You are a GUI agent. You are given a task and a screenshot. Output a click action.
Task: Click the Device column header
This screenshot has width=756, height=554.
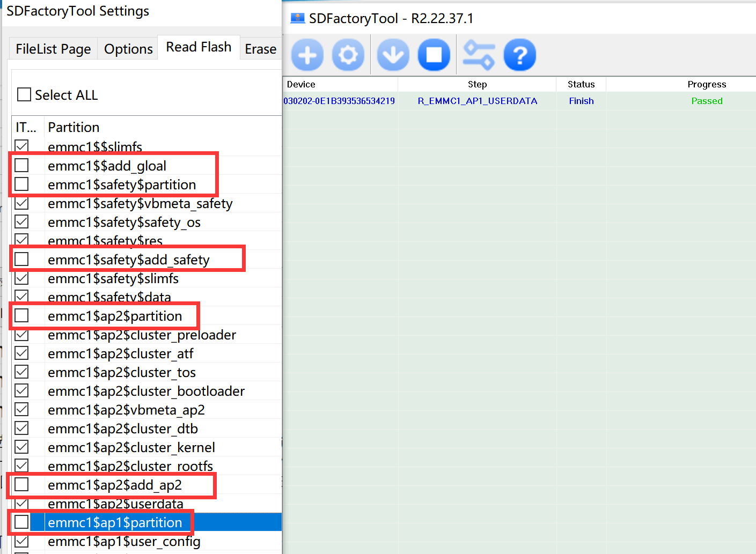pyautogui.click(x=301, y=84)
